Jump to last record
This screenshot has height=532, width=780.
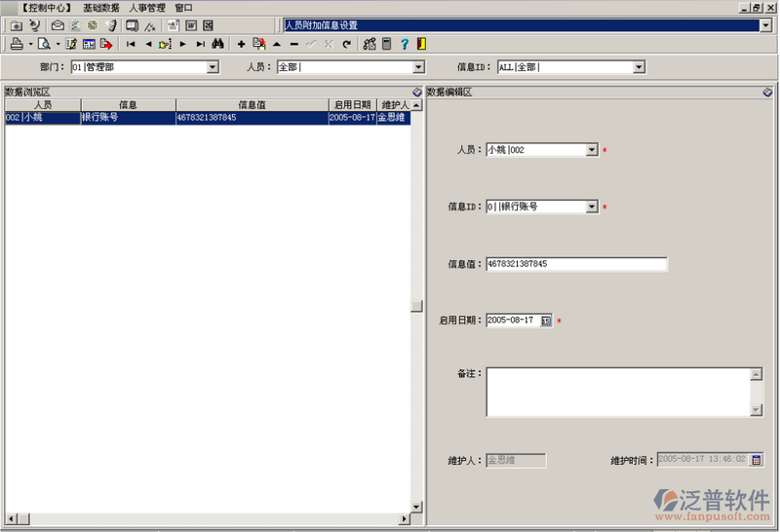point(201,44)
